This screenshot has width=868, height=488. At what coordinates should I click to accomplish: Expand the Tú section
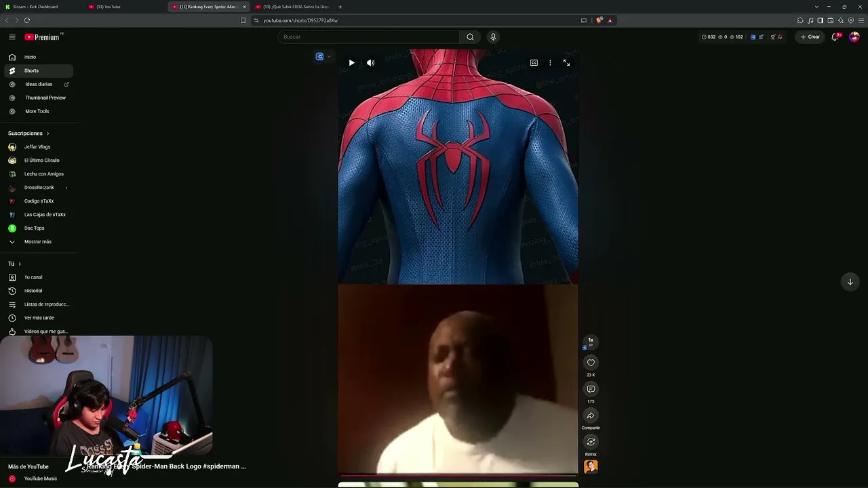click(15, 264)
